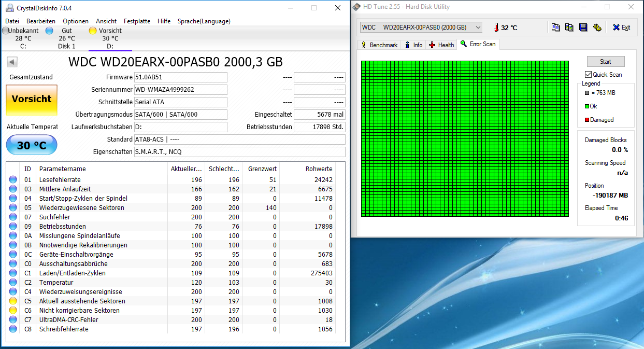Click the Übertragungsmodus field SATA/600

[180, 115]
